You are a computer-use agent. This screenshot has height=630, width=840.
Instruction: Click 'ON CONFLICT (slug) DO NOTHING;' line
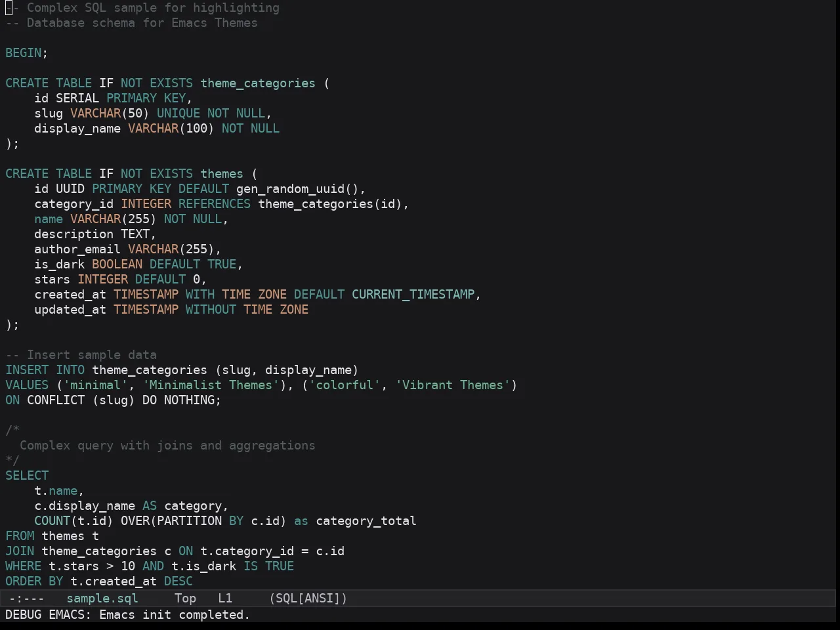[114, 400]
